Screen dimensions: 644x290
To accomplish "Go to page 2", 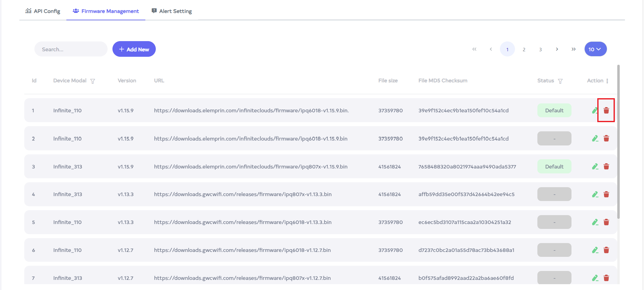I will coord(524,49).
